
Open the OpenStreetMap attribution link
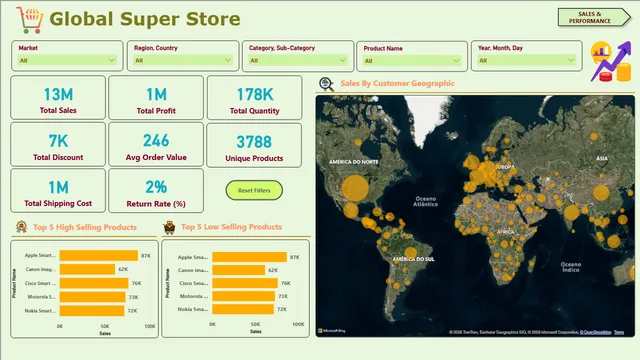(596, 332)
